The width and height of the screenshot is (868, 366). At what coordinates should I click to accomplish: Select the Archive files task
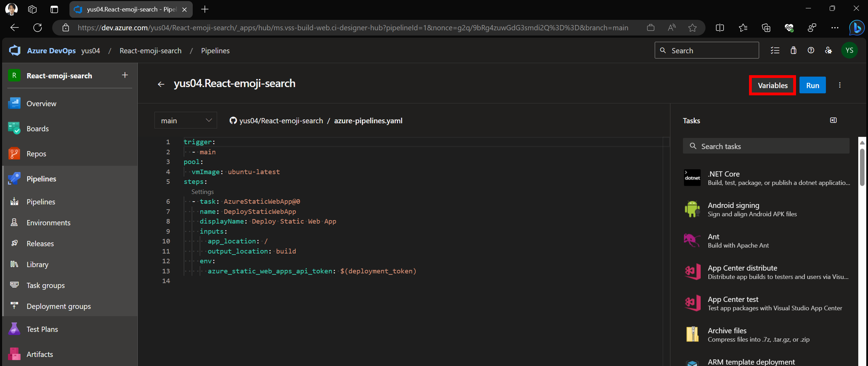click(766, 334)
